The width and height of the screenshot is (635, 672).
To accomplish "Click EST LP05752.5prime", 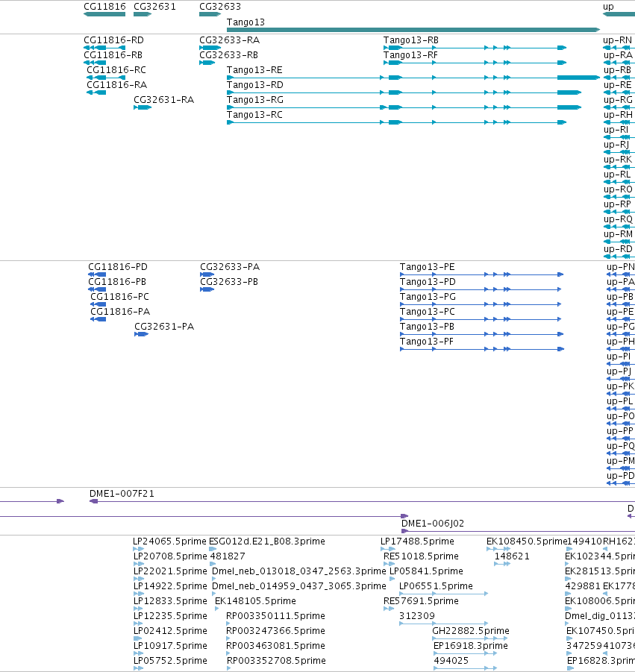I will click(170, 660).
